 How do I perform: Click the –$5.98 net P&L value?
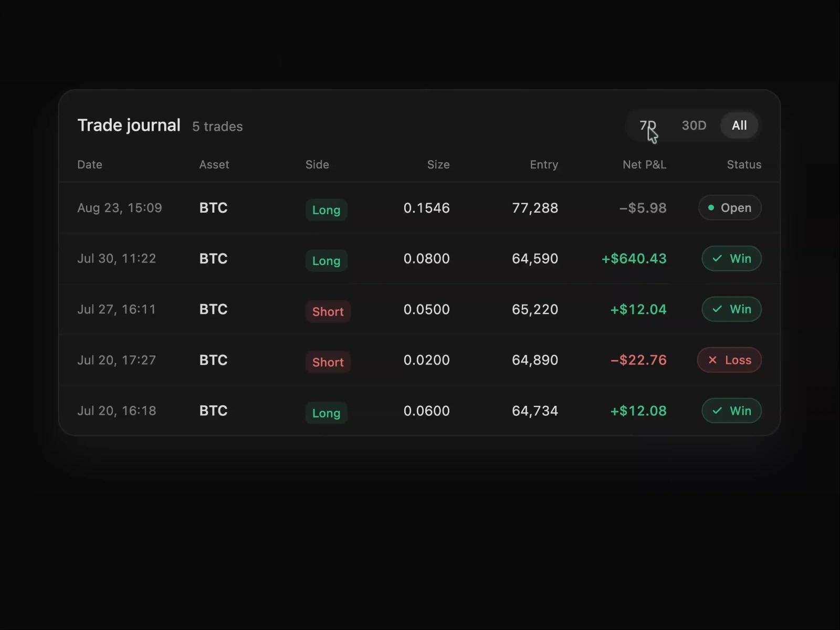[x=643, y=208]
